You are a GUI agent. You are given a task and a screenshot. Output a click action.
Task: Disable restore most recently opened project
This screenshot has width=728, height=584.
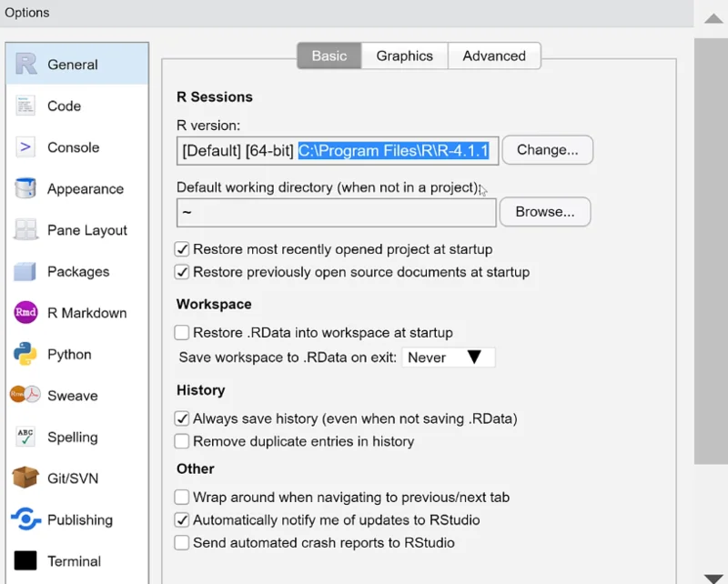coord(181,249)
